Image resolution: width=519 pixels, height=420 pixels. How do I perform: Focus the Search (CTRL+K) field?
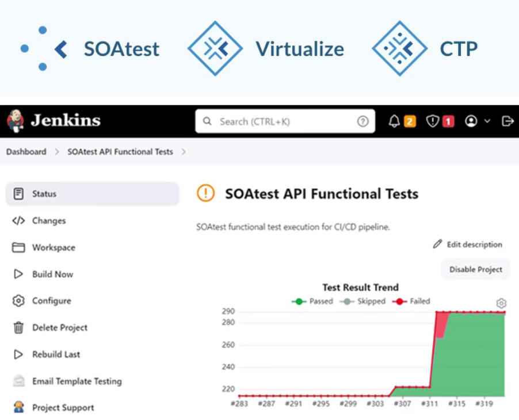pyautogui.click(x=285, y=121)
